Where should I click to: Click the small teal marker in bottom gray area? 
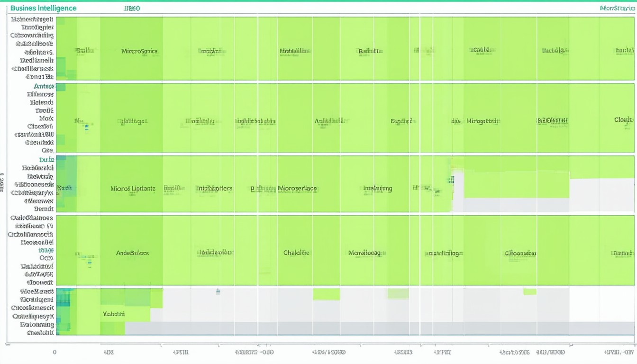tap(218, 291)
